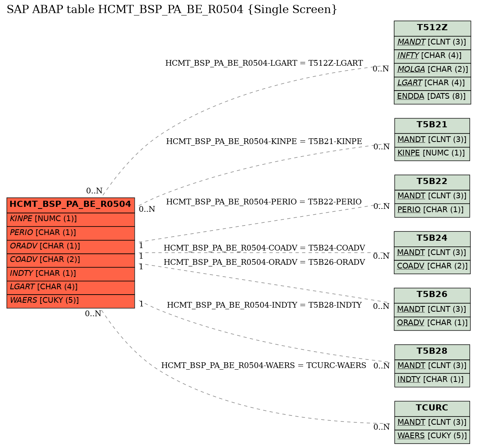
Task: Click the 0..N cardinality beside TCURC
Action: (x=382, y=427)
